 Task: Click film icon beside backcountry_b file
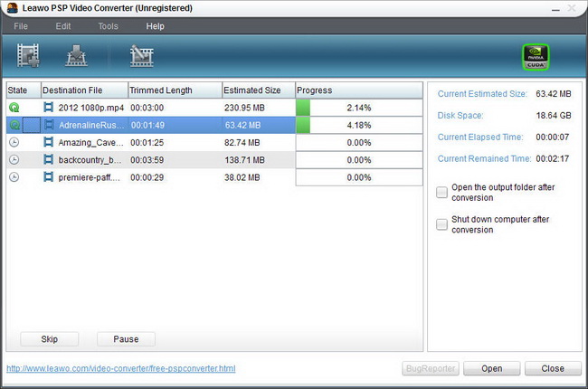pos(48,159)
